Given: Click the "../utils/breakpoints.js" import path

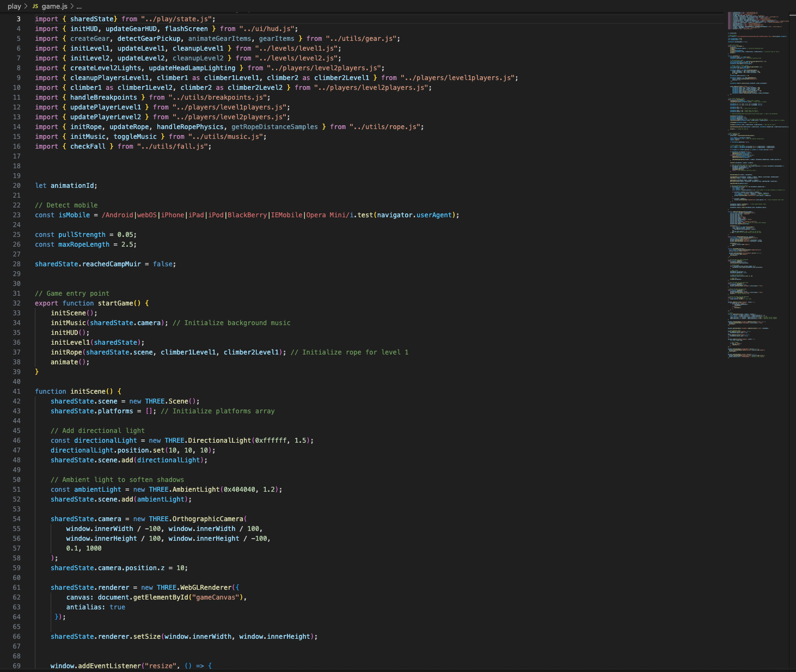Looking at the screenshot, I should coord(218,97).
